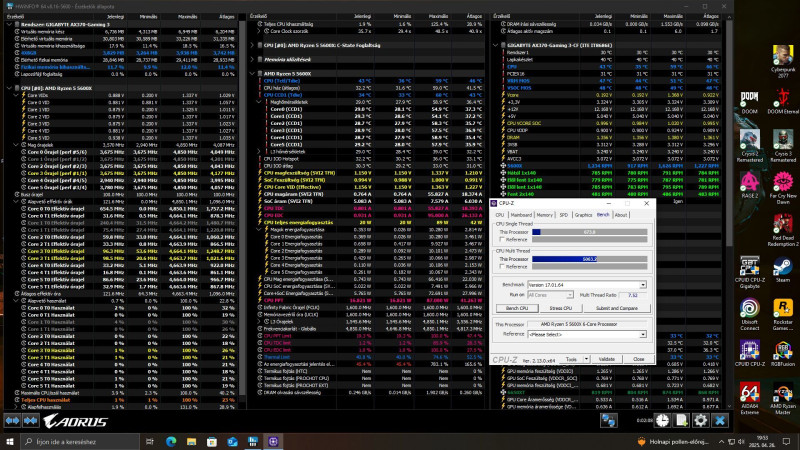Open RGBFusion desktop shortcut

click(x=783, y=354)
